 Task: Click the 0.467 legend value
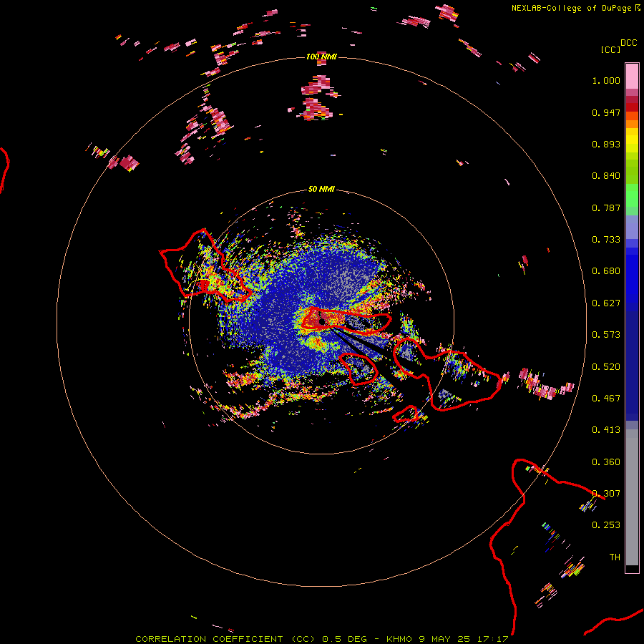(x=606, y=399)
